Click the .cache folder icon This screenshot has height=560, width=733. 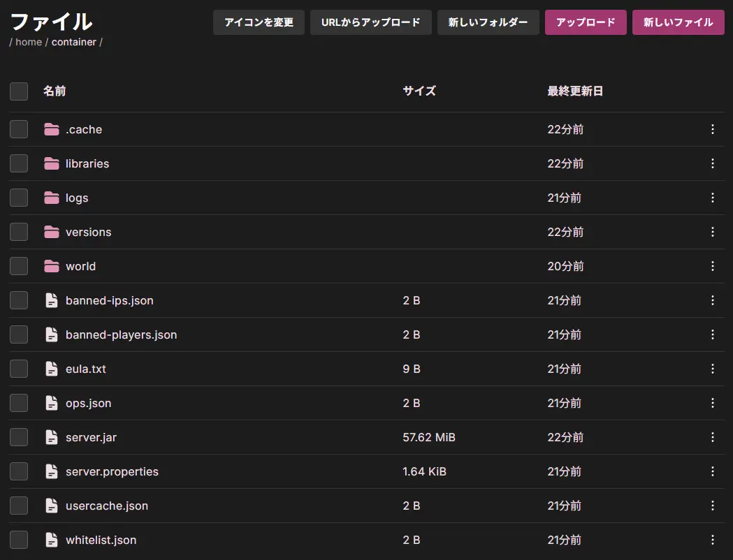click(x=52, y=129)
